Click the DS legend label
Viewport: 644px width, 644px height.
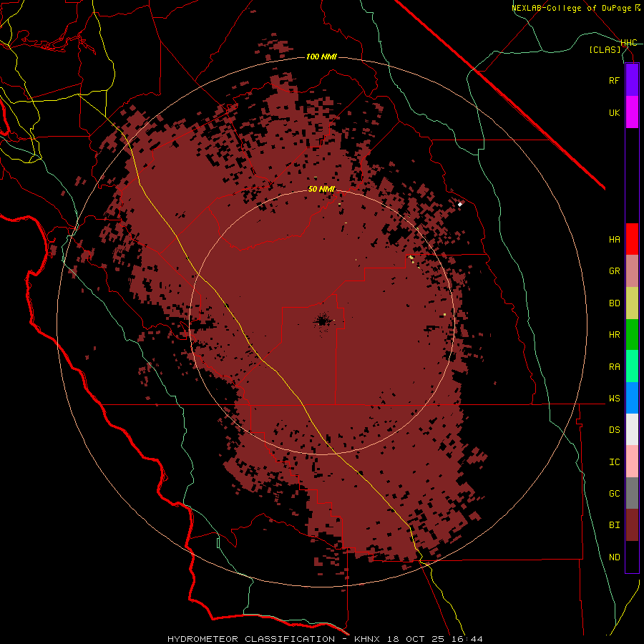614,430
